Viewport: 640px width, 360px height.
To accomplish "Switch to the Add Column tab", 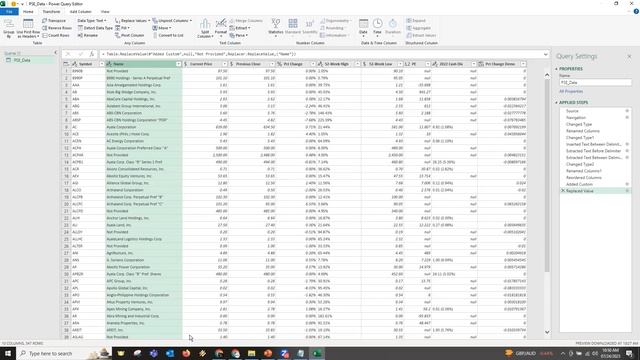I will (x=80, y=11).
